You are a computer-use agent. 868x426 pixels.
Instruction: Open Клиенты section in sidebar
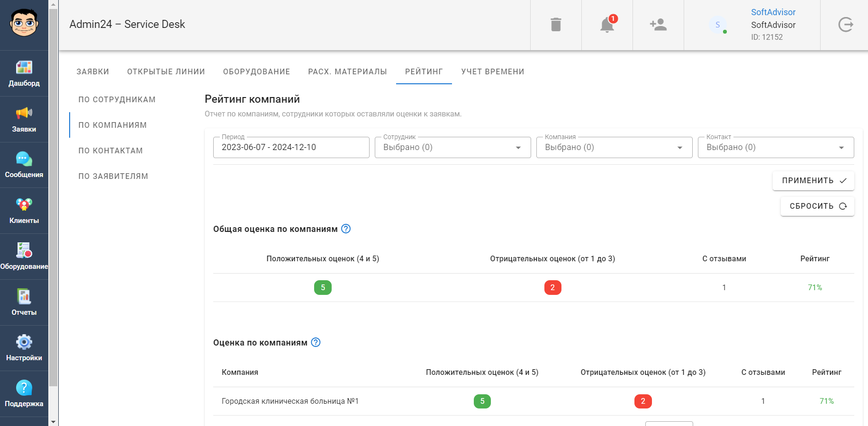pyautogui.click(x=24, y=211)
